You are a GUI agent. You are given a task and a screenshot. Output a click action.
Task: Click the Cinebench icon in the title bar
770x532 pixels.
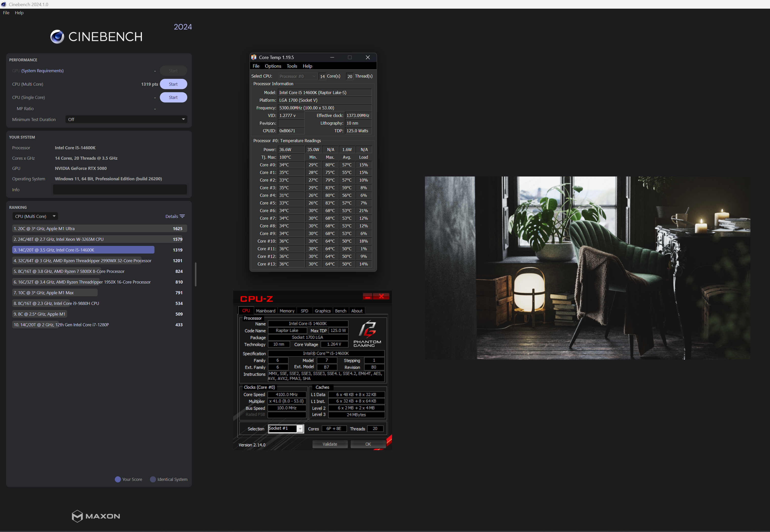(4, 4)
